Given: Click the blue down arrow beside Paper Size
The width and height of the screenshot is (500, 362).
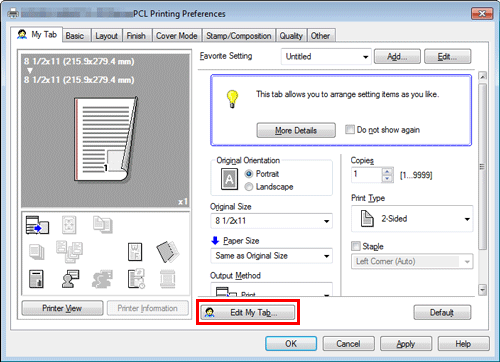Looking at the screenshot, I should (215, 240).
